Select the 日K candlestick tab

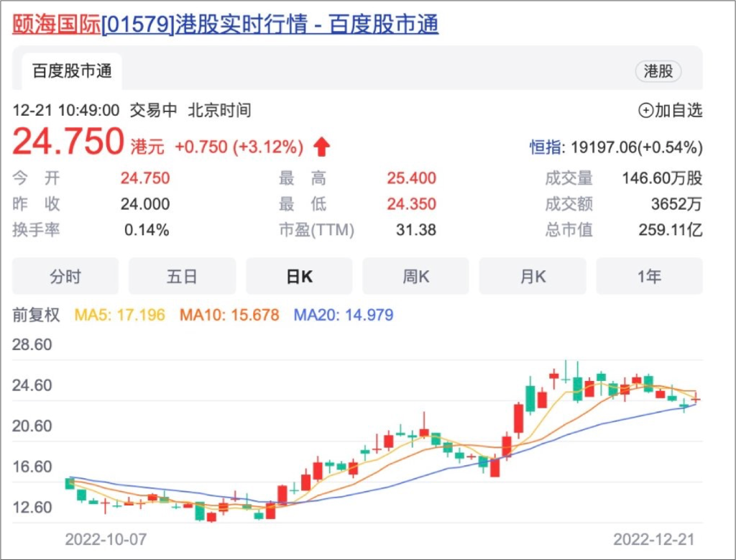pyautogui.click(x=299, y=277)
